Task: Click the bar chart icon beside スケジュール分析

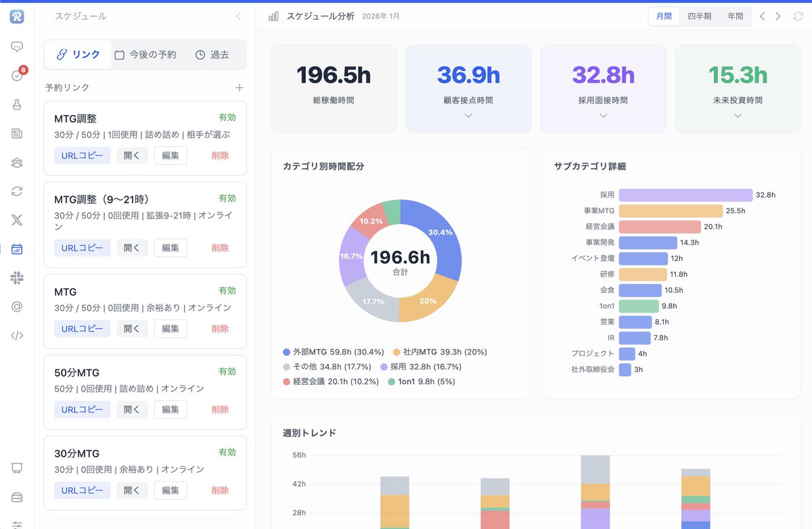Action: (273, 16)
